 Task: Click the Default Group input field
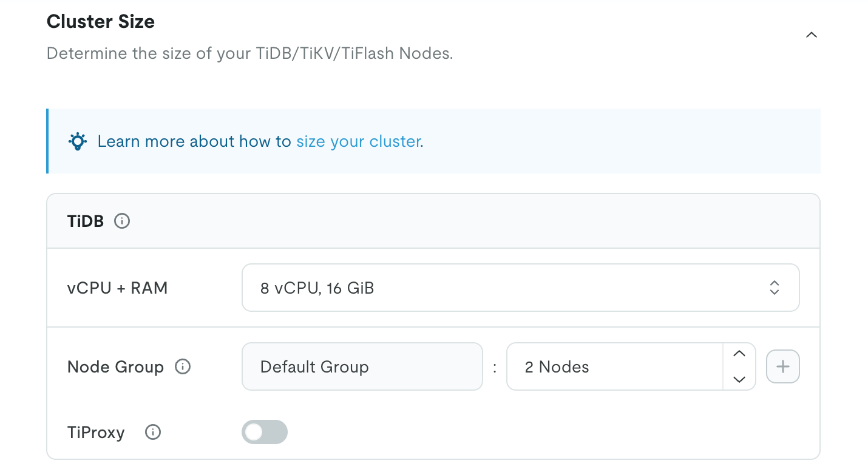[x=362, y=366]
